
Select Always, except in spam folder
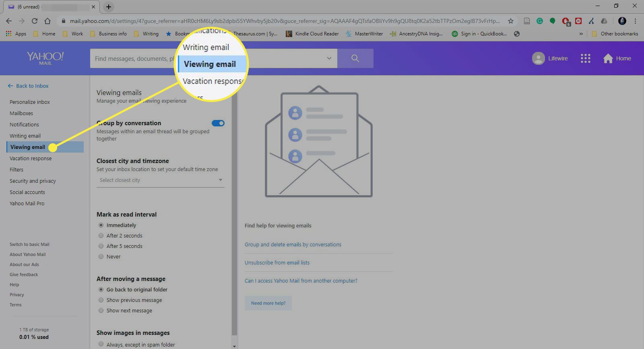coord(101,344)
